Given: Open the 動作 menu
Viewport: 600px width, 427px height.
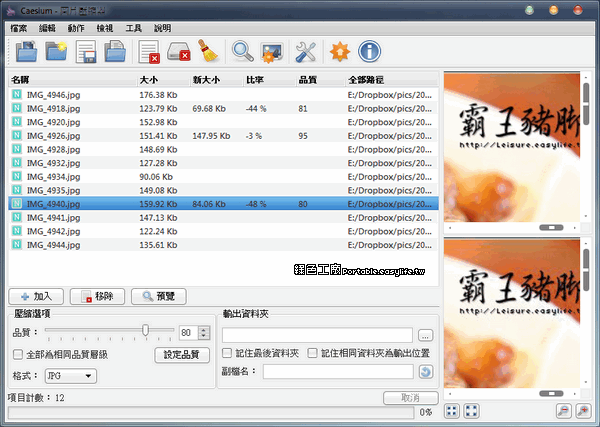Looking at the screenshot, I should (76, 28).
